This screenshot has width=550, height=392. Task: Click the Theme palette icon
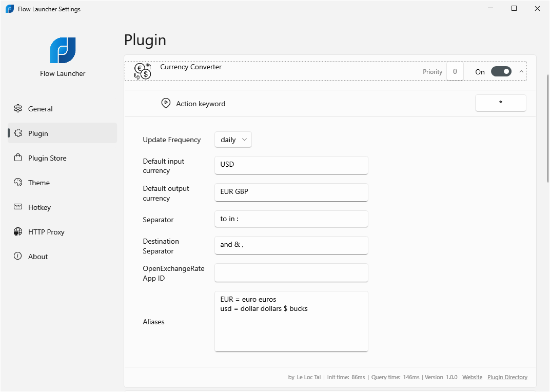click(18, 182)
